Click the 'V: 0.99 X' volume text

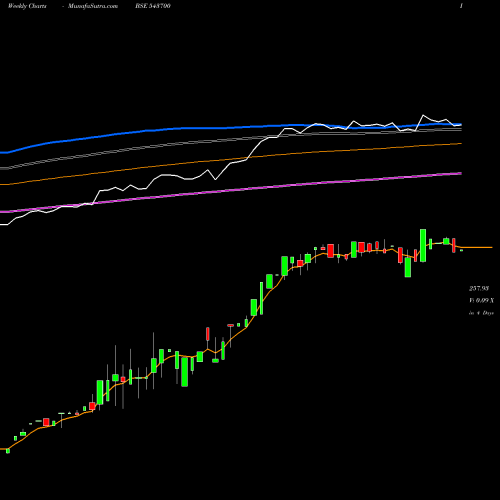(x=482, y=301)
